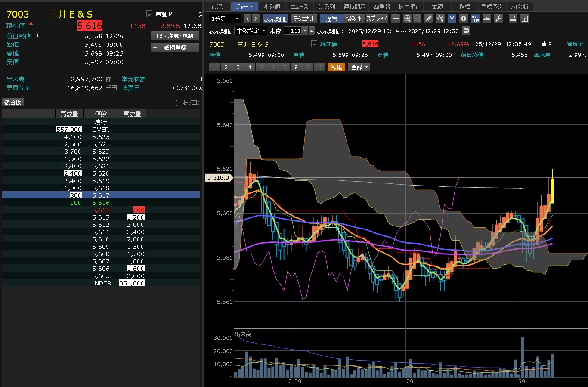This screenshot has width=588, height=387.
Task: Open the 1分足 timeframe dropdown
Action: pyautogui.click(x=225, y=19)
